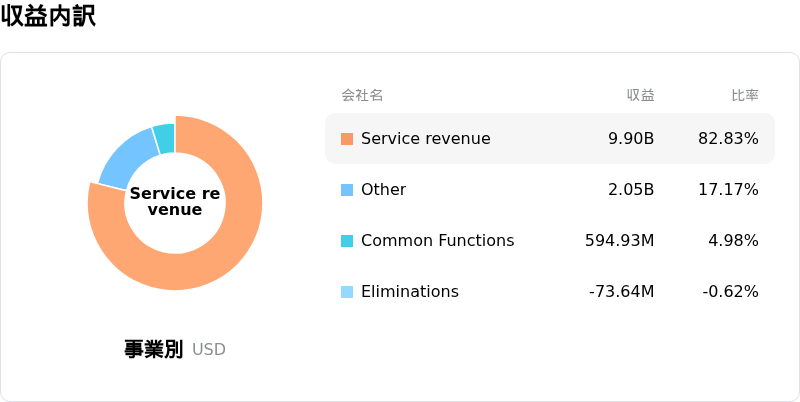
Task: Click the 594.93M revenue value
Action: pyautogui.click(x=619, y=241)
